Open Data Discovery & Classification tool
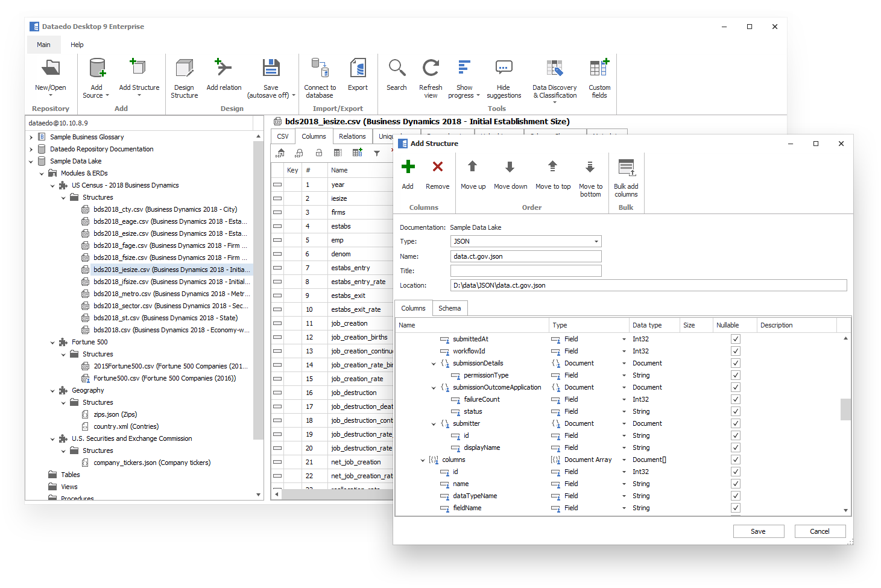This screenshot has width=881, height=588. [x=554, y=68]
